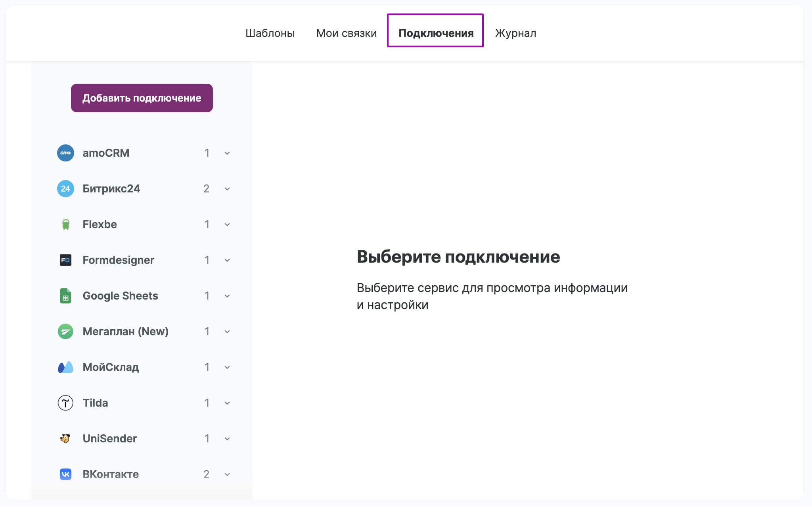
Task: Expand the Мегаплан (New) chevron
Action: pos(227,332)
